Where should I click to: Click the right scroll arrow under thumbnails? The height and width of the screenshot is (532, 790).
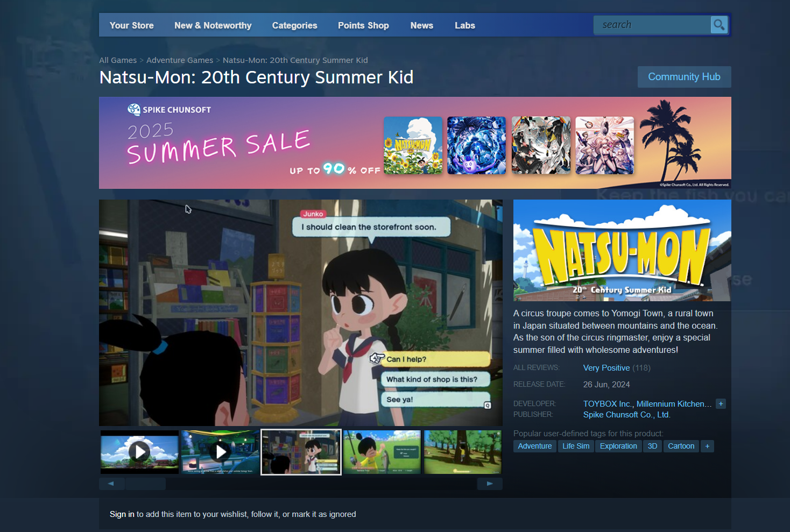[x=490, y=484]
